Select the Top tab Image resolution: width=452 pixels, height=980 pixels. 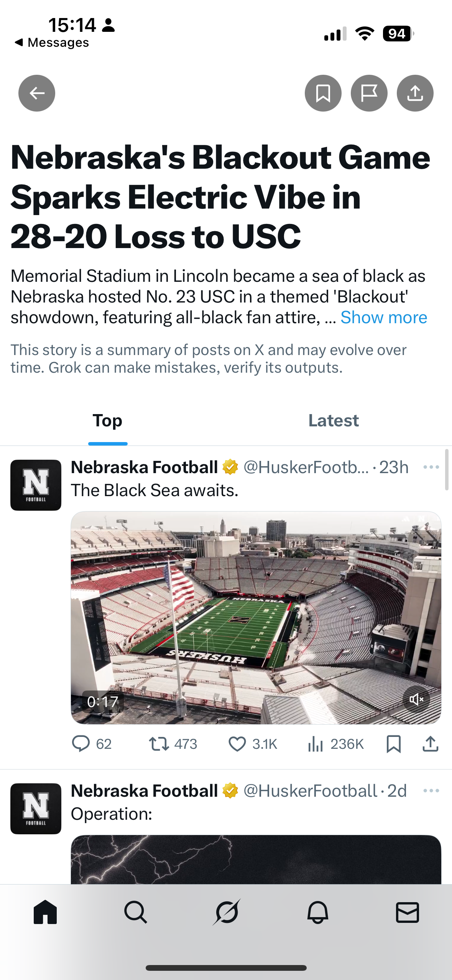(x=108, y=421)
